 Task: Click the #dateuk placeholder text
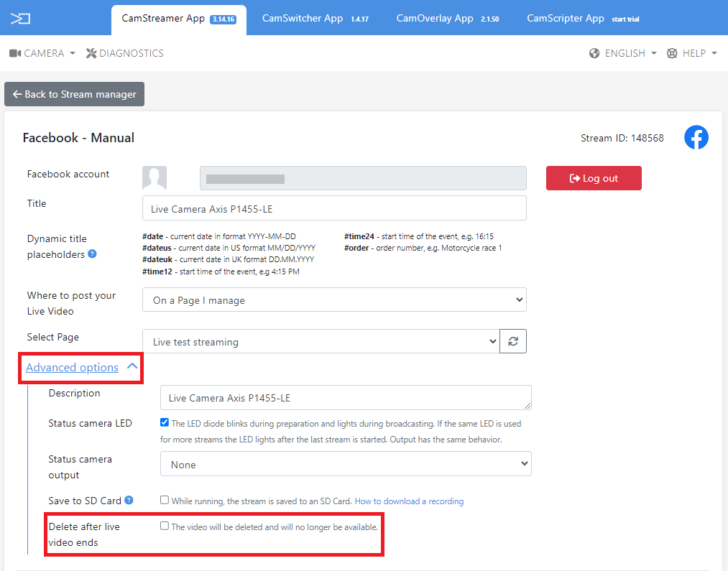point(157,260)
